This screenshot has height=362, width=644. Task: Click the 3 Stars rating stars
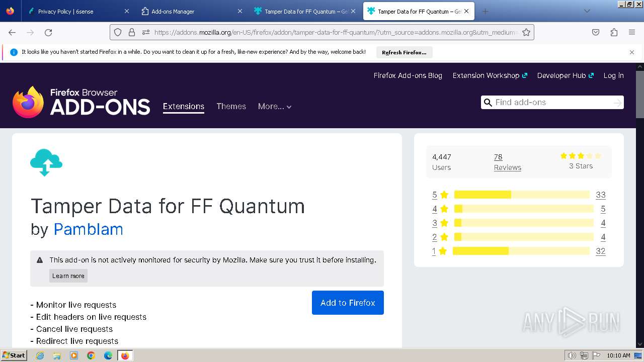tap(581, 156)
